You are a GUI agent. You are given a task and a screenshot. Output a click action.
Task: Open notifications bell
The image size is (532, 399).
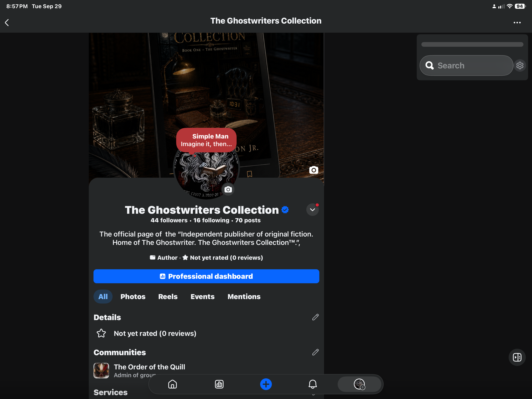313,384
